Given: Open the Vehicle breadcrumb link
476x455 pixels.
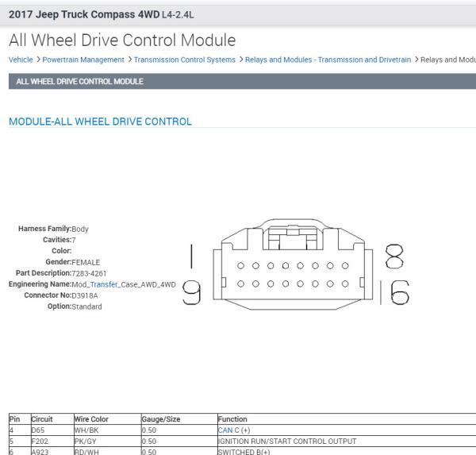Looking at the screenshot, I should (x=21, y=60).
